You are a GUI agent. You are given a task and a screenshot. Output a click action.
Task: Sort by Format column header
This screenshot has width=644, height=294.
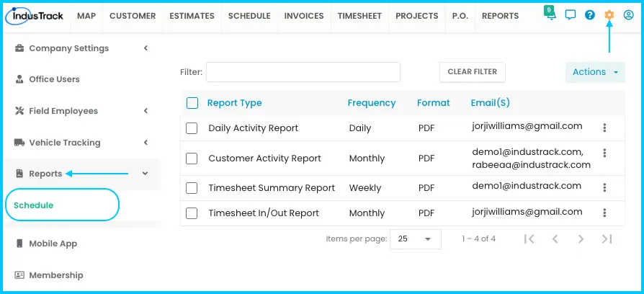(434, 103)
